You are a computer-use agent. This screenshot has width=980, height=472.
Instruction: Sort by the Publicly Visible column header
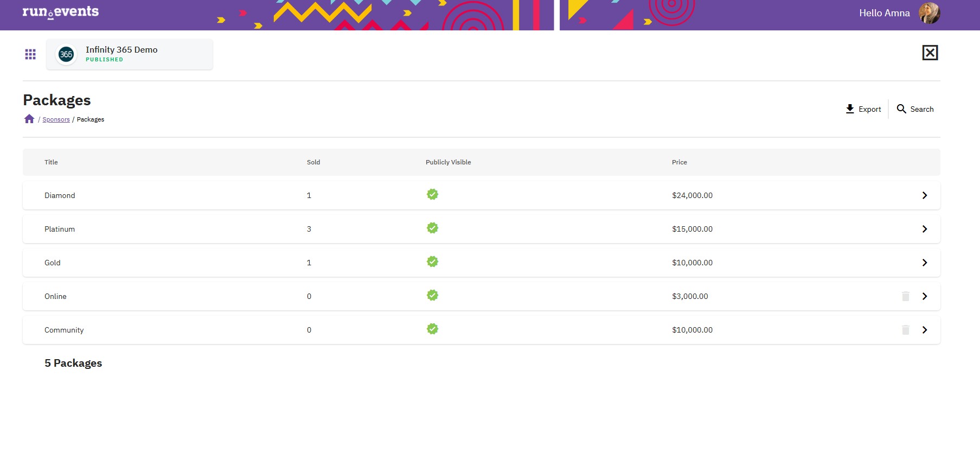(448, 162)
